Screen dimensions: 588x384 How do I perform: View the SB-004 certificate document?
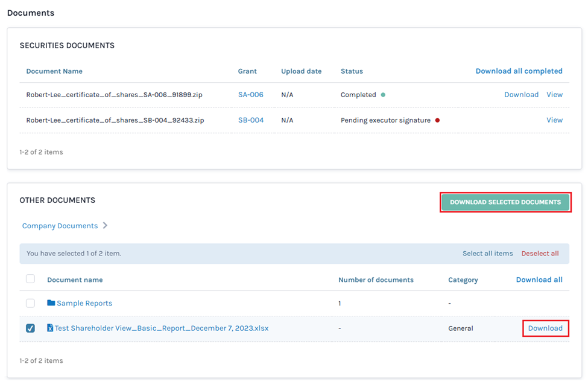[x=554, y=120]
